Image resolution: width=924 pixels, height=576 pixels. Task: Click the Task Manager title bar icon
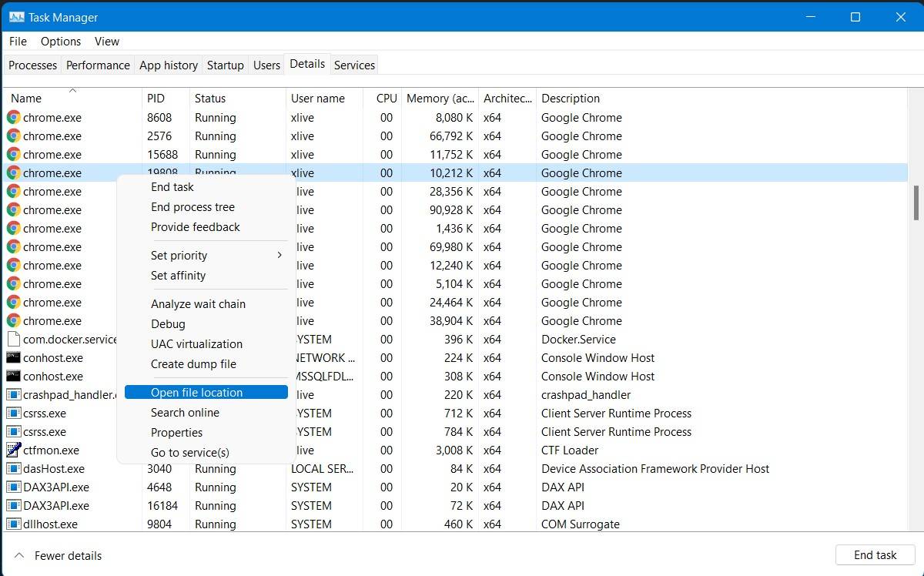pyautogui.click(x=16, y=17)
